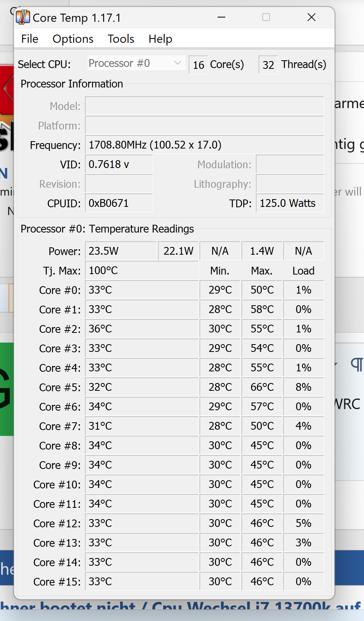Close the Core Temp window
Image resolution: width=364 pixels, height=621 pixels.
pos(312,17)
